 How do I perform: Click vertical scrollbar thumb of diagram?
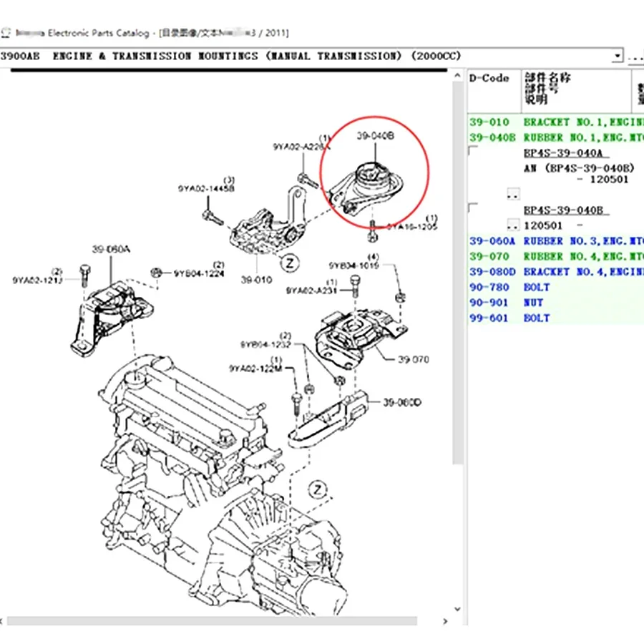pos(457,273)
